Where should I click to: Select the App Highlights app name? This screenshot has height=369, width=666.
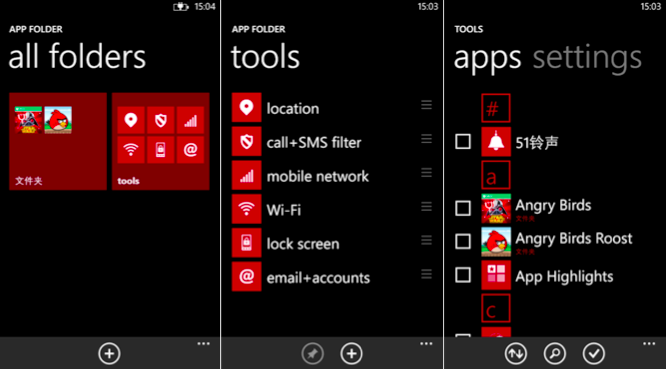coord(564,277)
